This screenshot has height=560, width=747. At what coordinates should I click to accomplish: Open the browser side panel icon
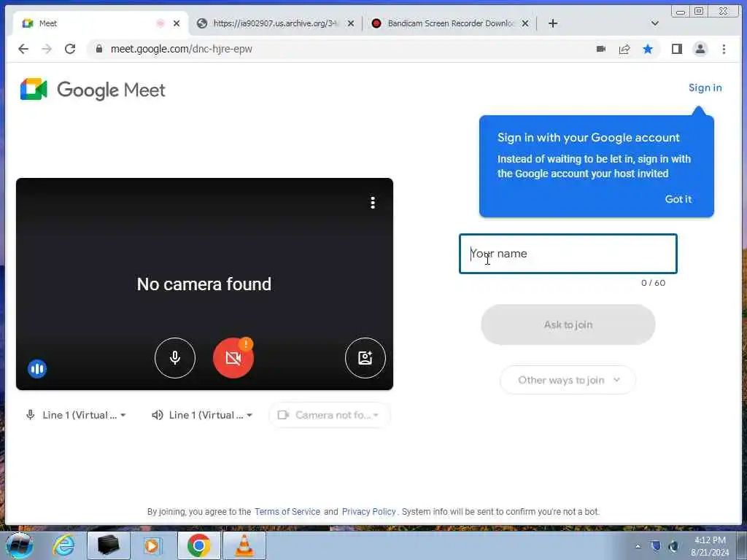coord(676,49)
